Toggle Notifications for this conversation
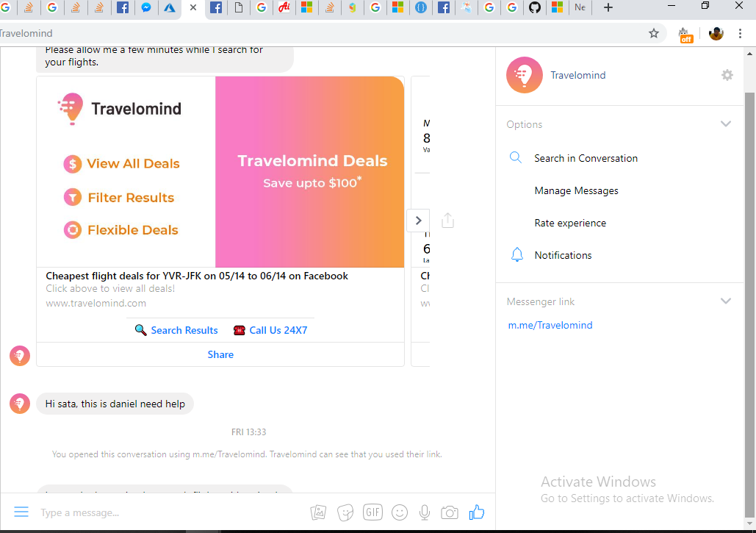The width and height of the screenshot is (756, 533). [x=563, y=254]
